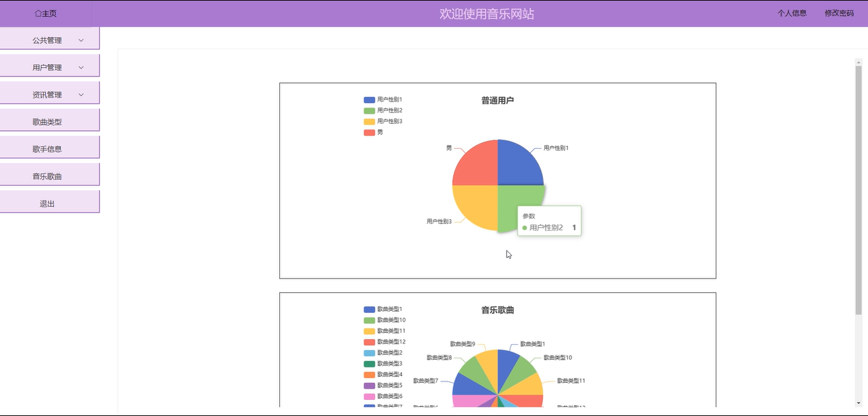Toggle the 歌曲类型12 legend item

click(385, 342)
